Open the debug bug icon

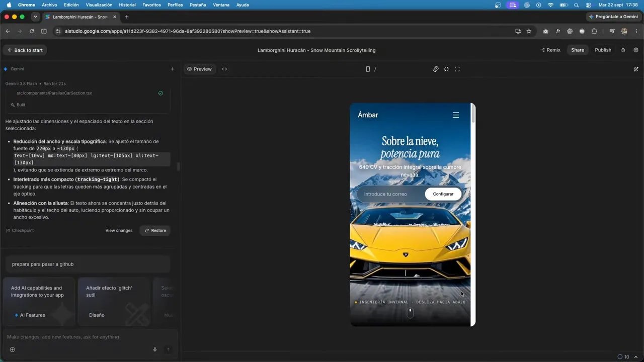(x=623, y=50)
